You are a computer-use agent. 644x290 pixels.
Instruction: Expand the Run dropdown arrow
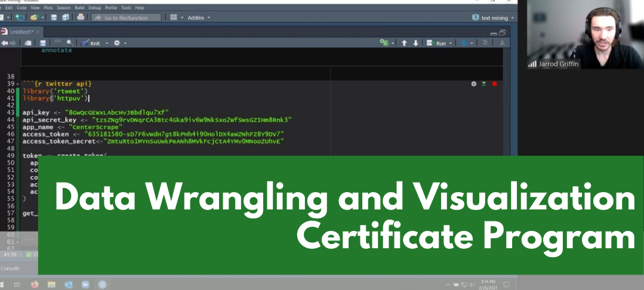[x=451, y=44]
